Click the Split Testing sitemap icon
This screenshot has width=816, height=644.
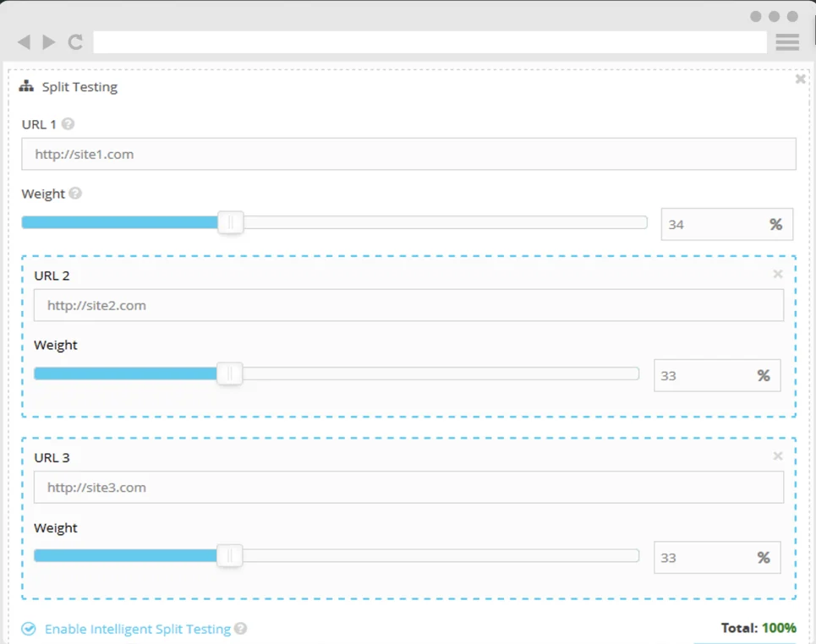tap(26, 86)
